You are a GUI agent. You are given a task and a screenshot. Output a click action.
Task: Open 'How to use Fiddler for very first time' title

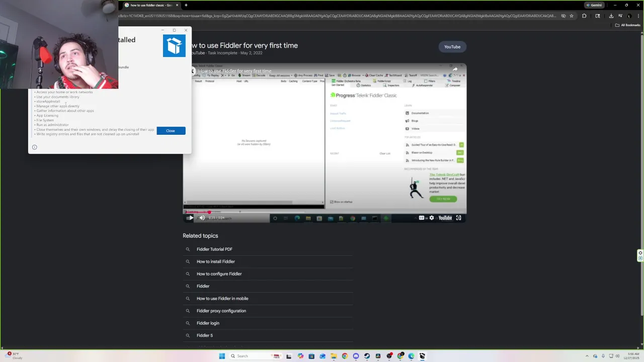240,45
